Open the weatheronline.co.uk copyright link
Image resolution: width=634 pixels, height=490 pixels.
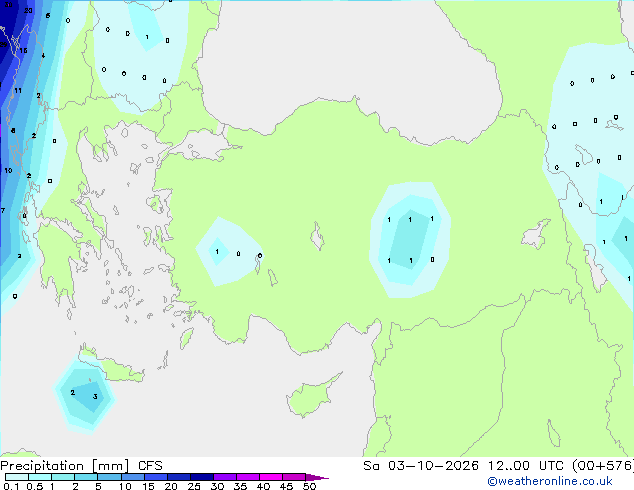click(550, 481)
